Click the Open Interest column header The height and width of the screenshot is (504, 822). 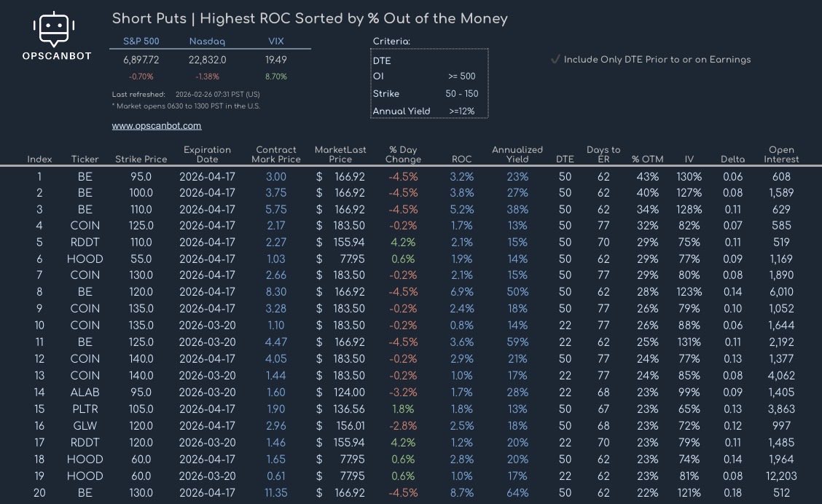pos(781,154)
